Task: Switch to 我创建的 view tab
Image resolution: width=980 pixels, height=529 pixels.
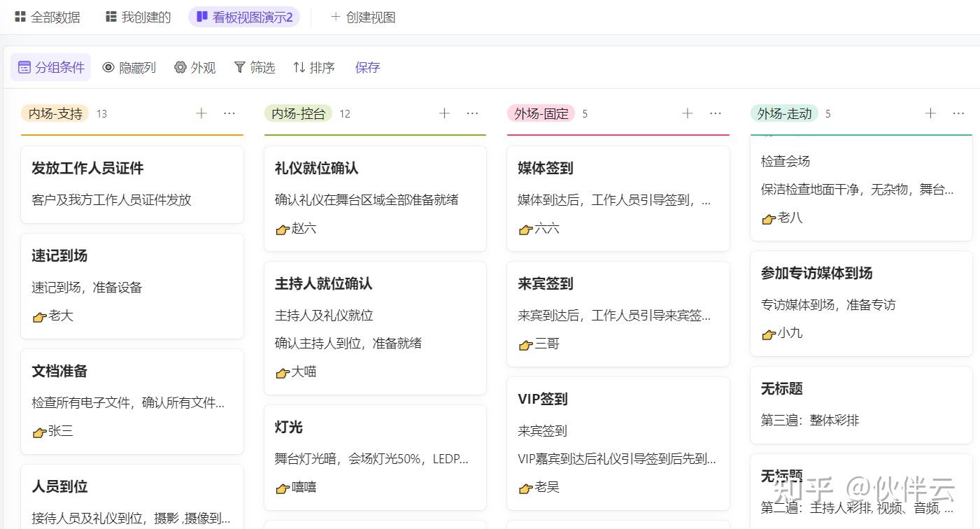Action: 139,17
